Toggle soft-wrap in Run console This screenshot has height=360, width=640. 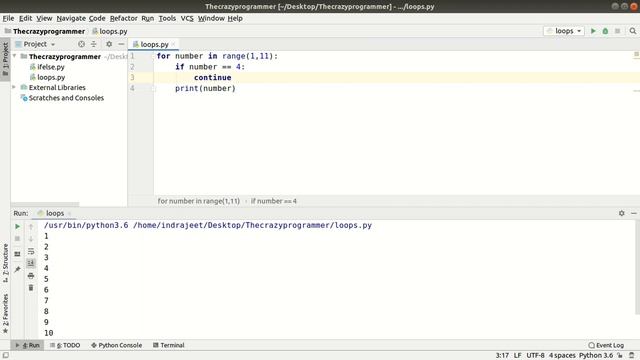[31, 251]
